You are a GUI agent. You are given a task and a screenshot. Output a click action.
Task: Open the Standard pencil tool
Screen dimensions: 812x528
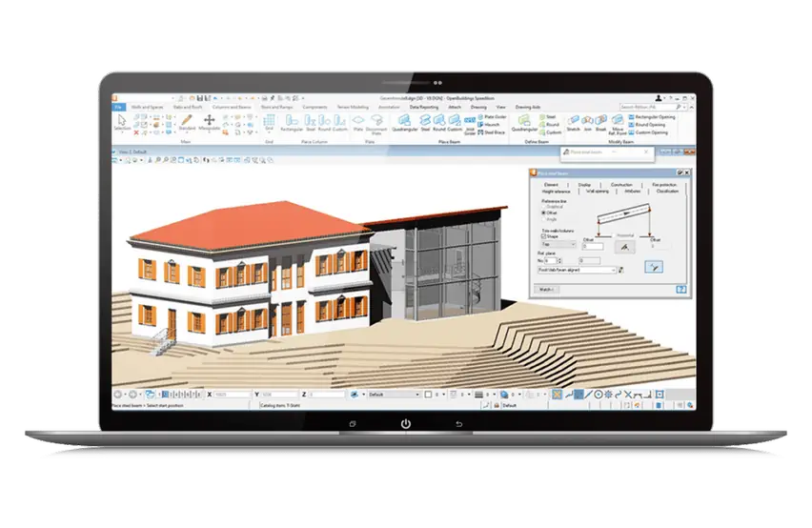point(187,123)
